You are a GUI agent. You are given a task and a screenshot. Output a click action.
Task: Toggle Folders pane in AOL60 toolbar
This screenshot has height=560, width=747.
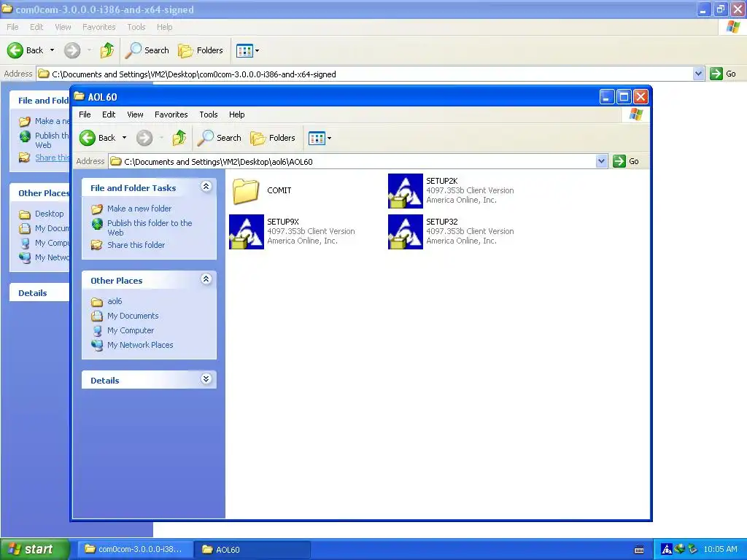tap(273, 138)
